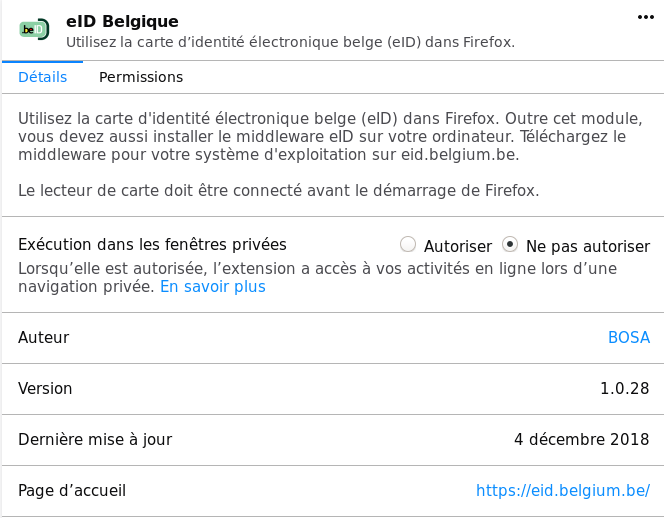Click the Exécution dans les fenêtres privées label
Screen dimensions: 664x518
pos(152,244)
